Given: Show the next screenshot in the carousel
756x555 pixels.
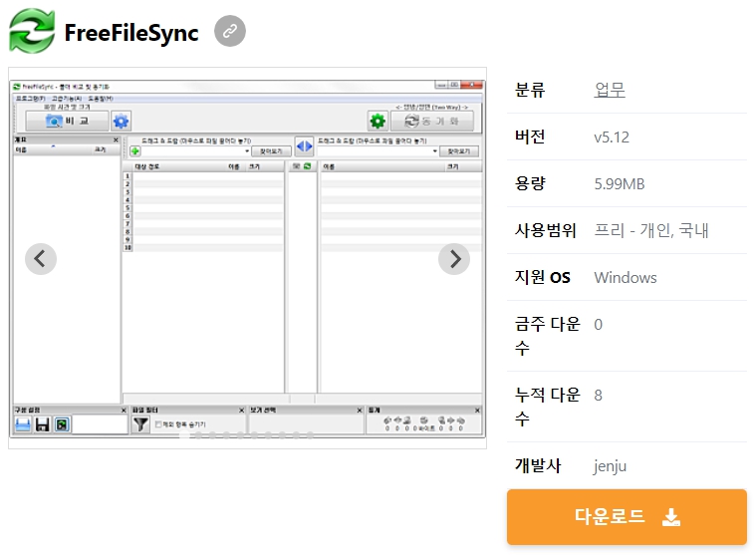Looking at the screenshot, I should pyautogui.click(x=454, y=259).
